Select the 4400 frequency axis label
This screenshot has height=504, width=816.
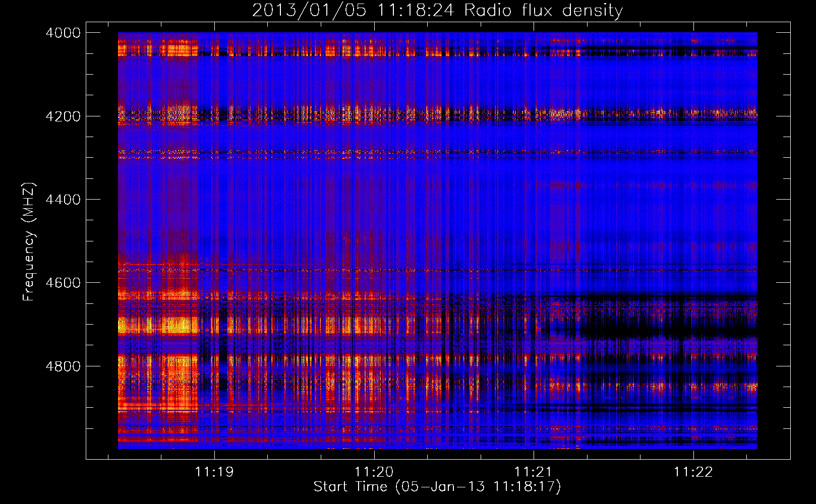pyautogui.click(x=63, y=200)
